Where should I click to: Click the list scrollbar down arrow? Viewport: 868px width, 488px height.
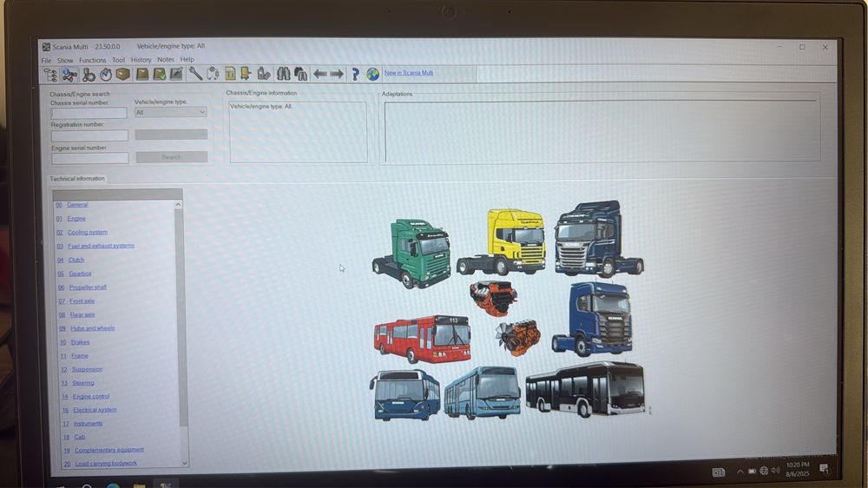pyautogui.click(x=184, y=463)
